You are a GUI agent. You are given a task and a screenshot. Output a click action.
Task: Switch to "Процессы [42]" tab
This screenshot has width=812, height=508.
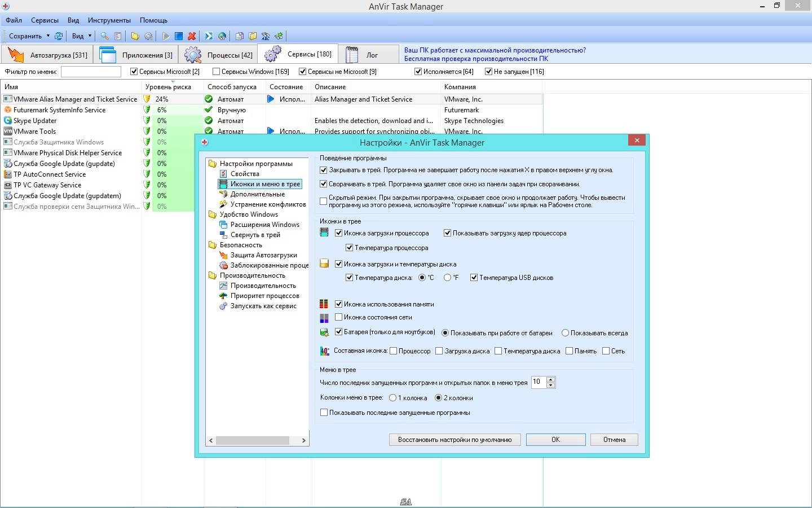(218, 55)
